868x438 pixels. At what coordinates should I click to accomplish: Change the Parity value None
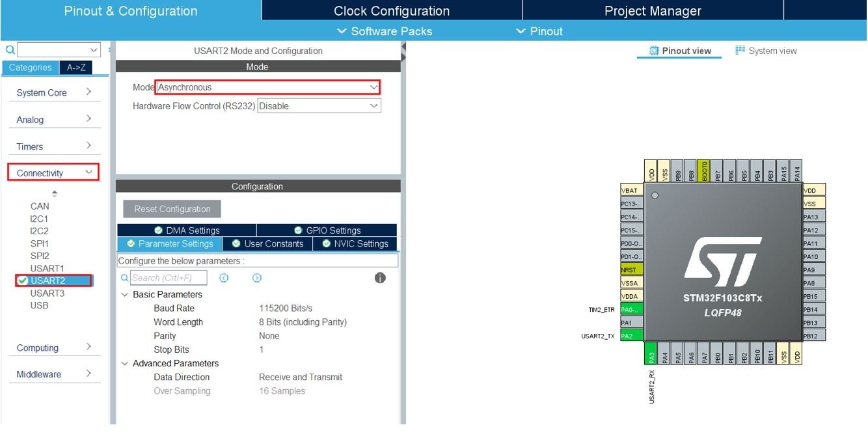(x=269, y=336)
